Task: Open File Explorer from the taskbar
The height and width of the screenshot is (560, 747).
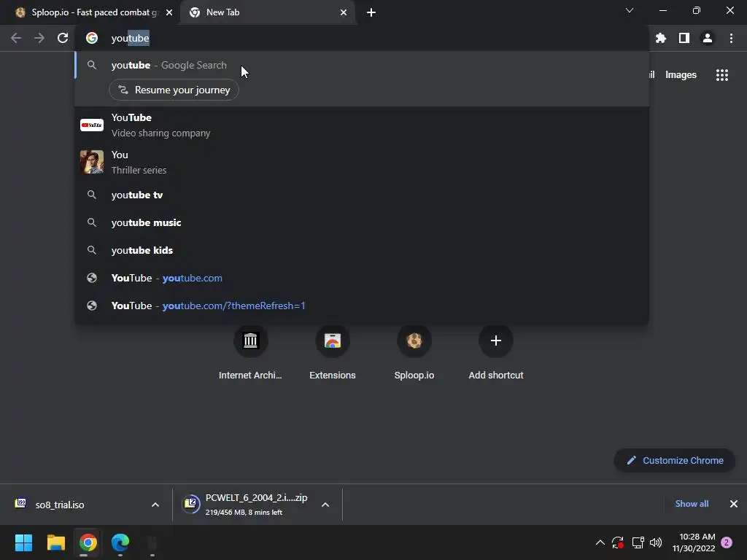Action: coord(55,542)
